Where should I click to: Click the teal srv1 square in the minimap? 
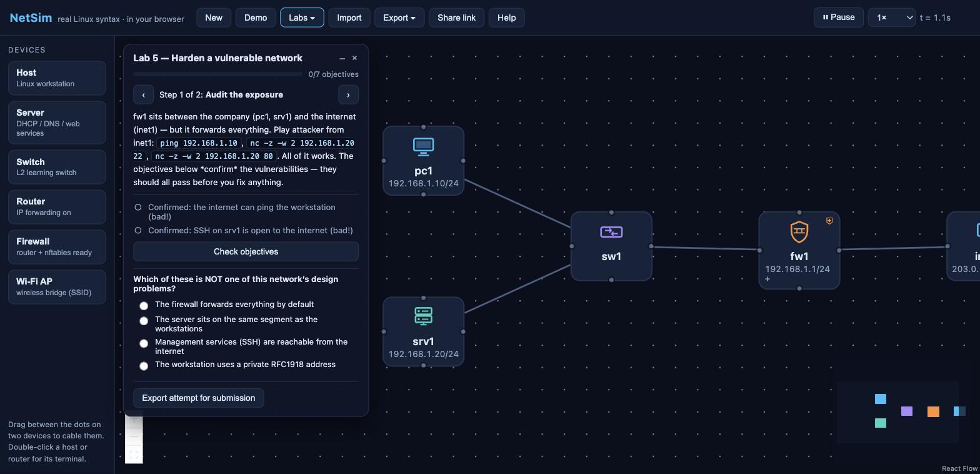[x=881, y=423]
